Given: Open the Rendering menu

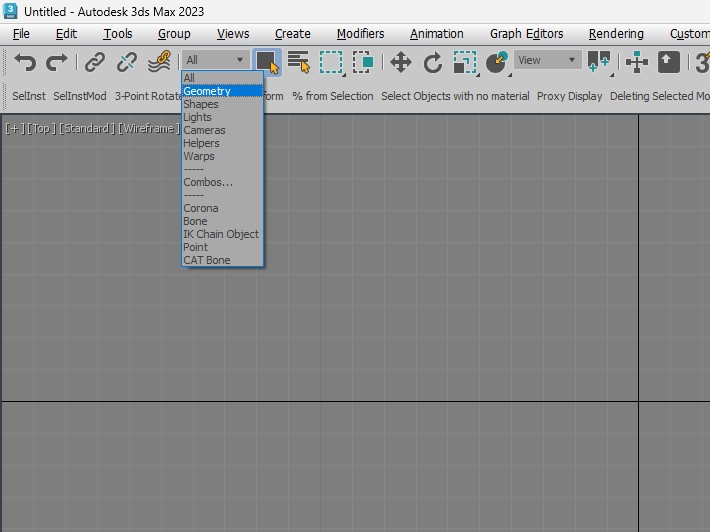Looking at the screenshot, I should 616,34.
